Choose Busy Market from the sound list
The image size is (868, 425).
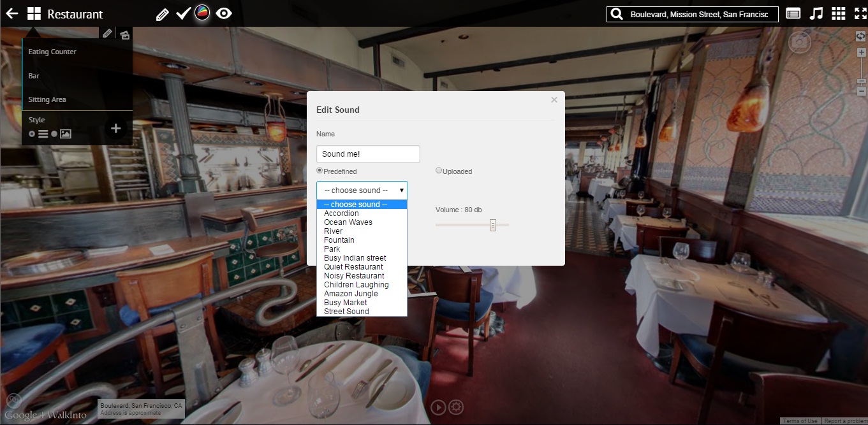click(362, 303)
